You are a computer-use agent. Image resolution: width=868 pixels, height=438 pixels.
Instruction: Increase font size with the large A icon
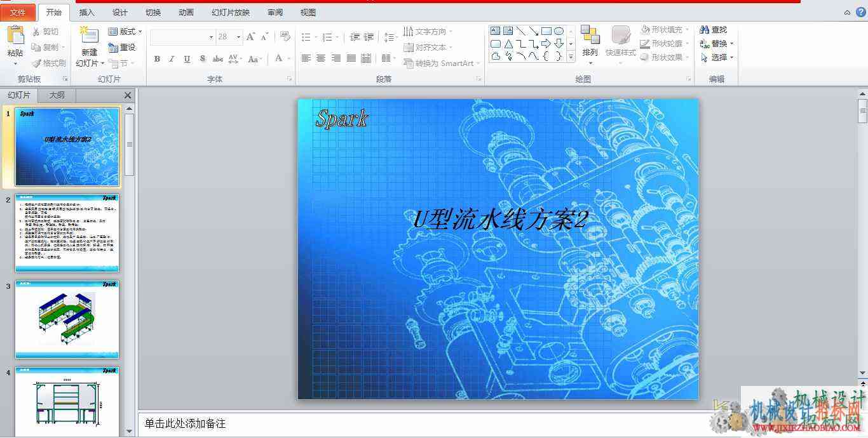(251, 37)
